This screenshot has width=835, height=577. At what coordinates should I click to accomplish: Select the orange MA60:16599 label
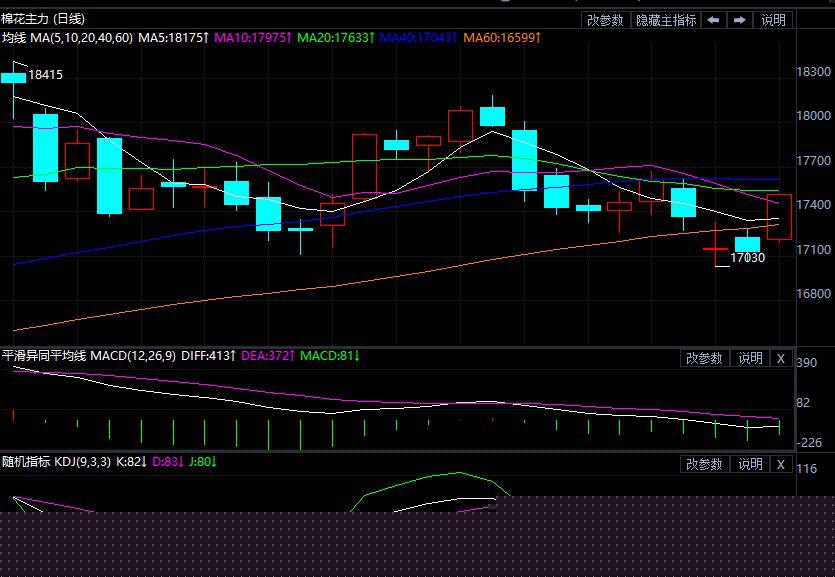pyautogui.click(x=502, y=38)
